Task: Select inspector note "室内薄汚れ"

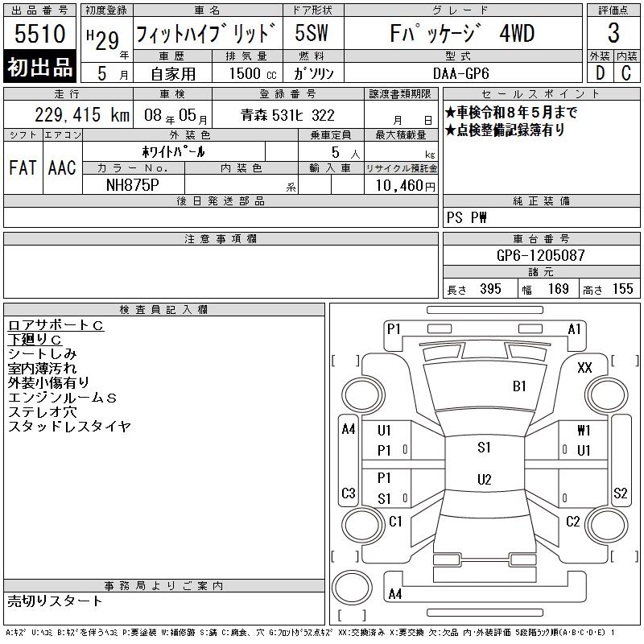Action: [43, 369]
